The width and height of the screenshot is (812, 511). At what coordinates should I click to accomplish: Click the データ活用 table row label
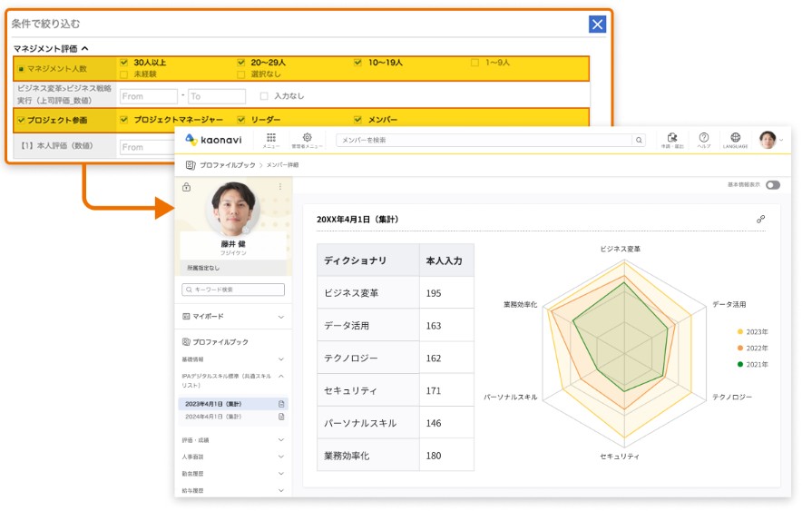tap(347, 326)
